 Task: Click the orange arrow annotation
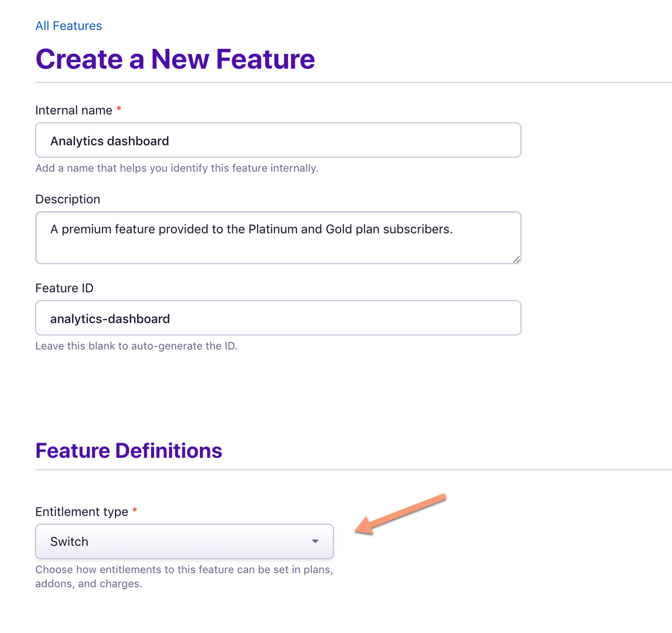[400, 514]
